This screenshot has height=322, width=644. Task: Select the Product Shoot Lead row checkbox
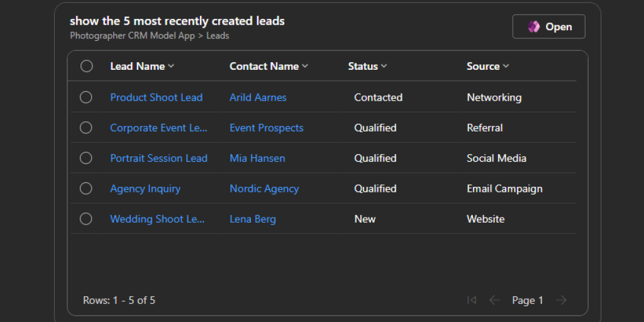pyautogui.click(x=86, y=97)
